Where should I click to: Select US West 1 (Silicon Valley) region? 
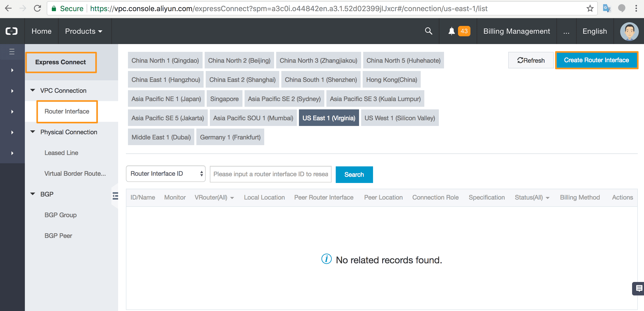[x=400, y=118]
